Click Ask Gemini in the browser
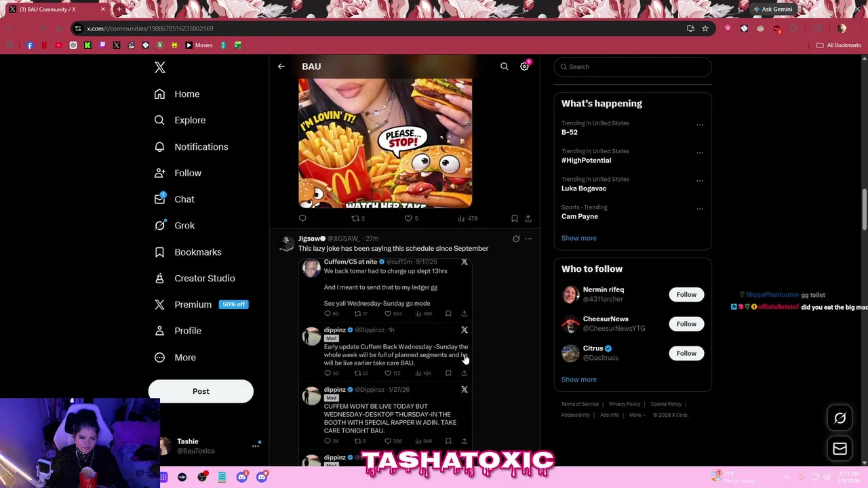Screen dimensions: 868x488 point(772,9)
